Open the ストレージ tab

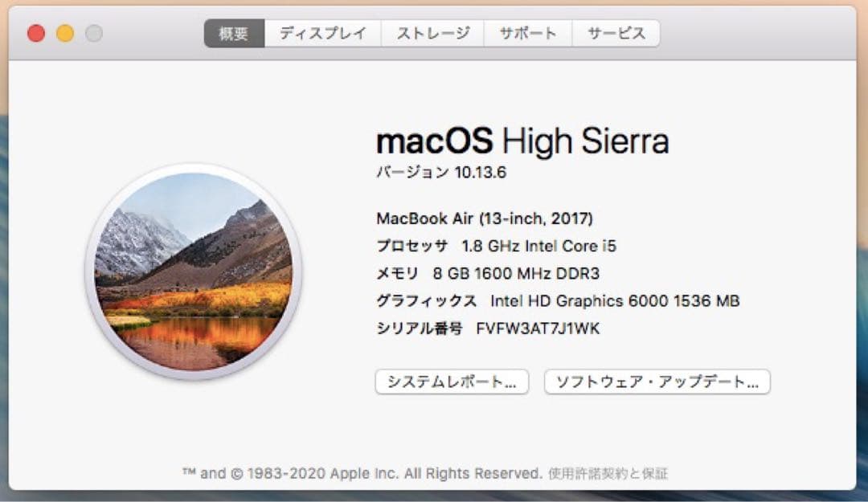pos(432,34)
